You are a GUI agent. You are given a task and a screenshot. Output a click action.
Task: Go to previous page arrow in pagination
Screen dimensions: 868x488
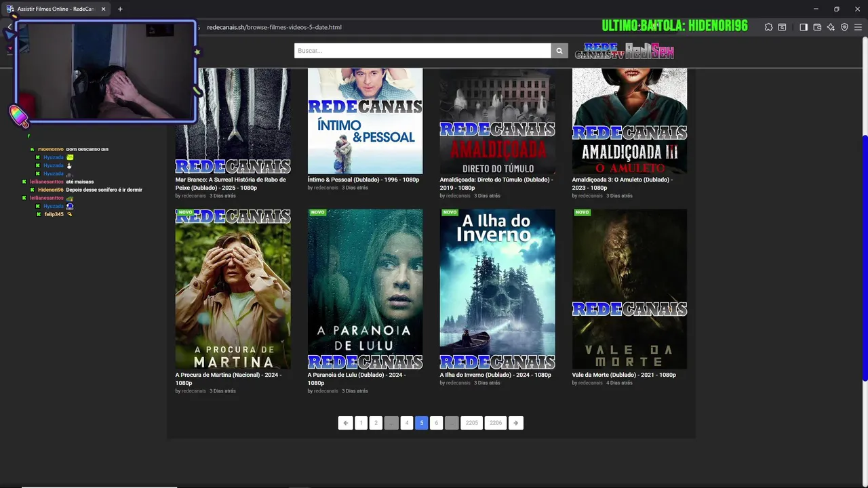(x=346, y=423)
